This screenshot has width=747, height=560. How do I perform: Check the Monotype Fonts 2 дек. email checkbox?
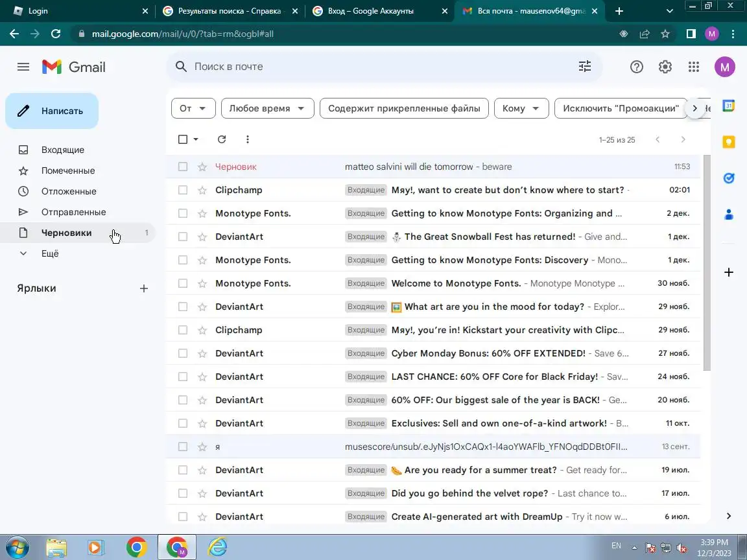(182, 213)
